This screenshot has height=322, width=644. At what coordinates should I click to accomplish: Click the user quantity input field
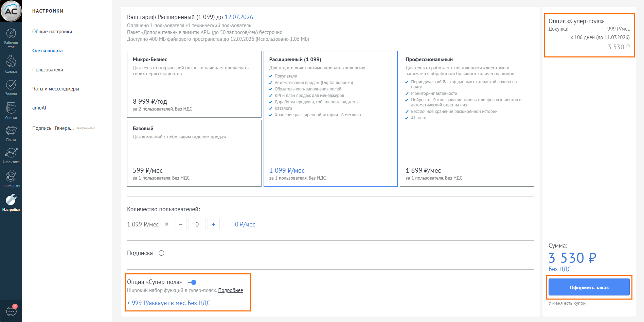coord(197,224)
